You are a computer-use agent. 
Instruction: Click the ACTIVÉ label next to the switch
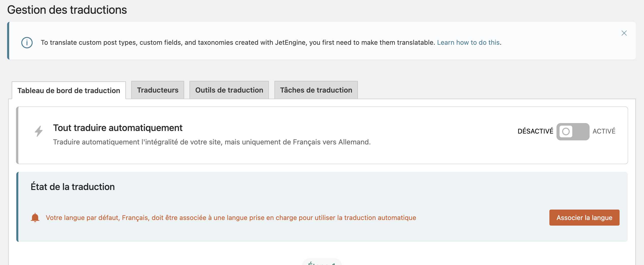pos(604,131)
